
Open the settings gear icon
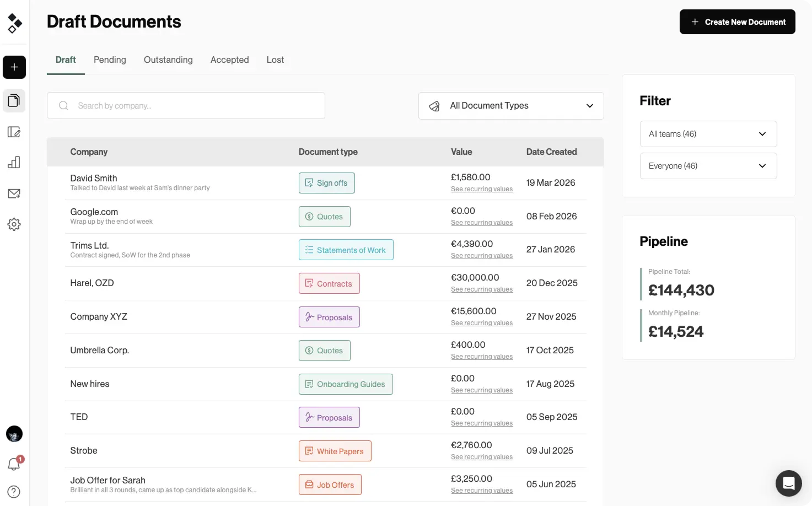14,224
